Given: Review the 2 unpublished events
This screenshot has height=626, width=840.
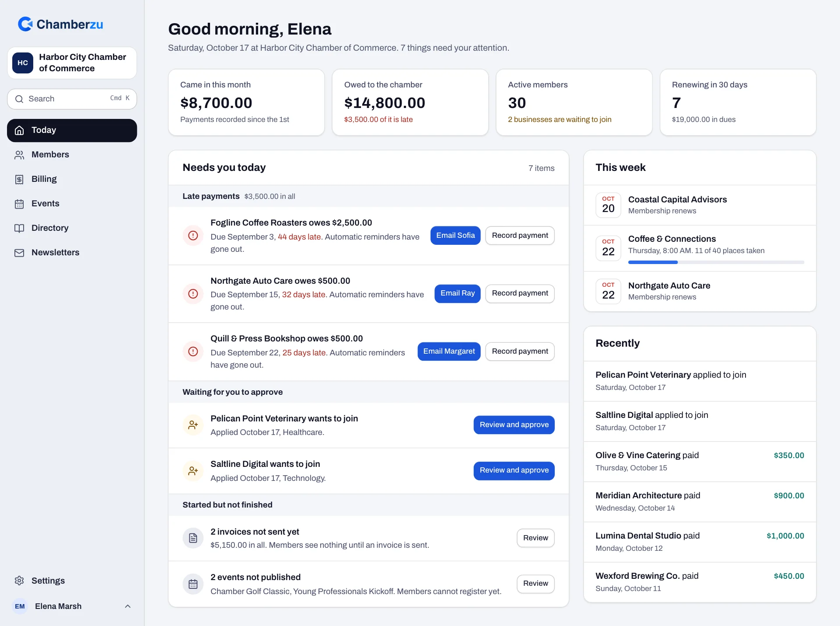Looking at the screenshot, I should (x=535, y=584).
